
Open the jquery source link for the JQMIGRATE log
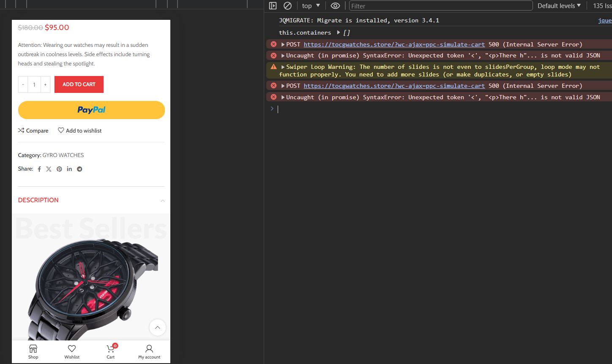click(605, 20)
